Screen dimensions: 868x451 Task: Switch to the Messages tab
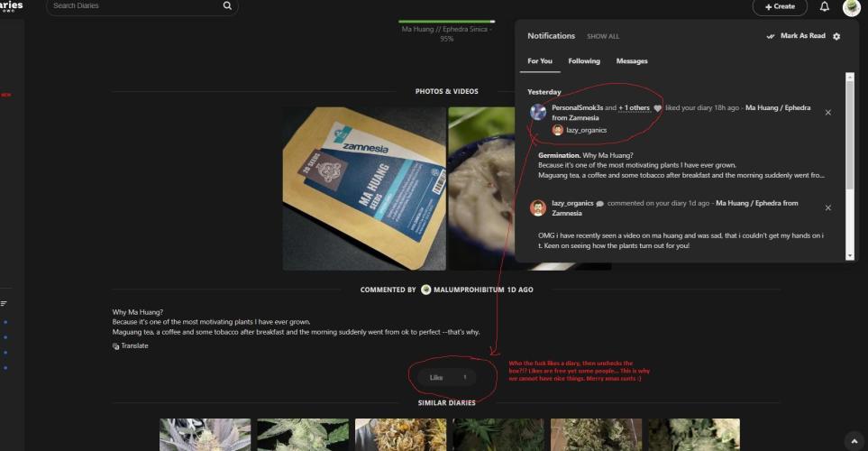631,61
